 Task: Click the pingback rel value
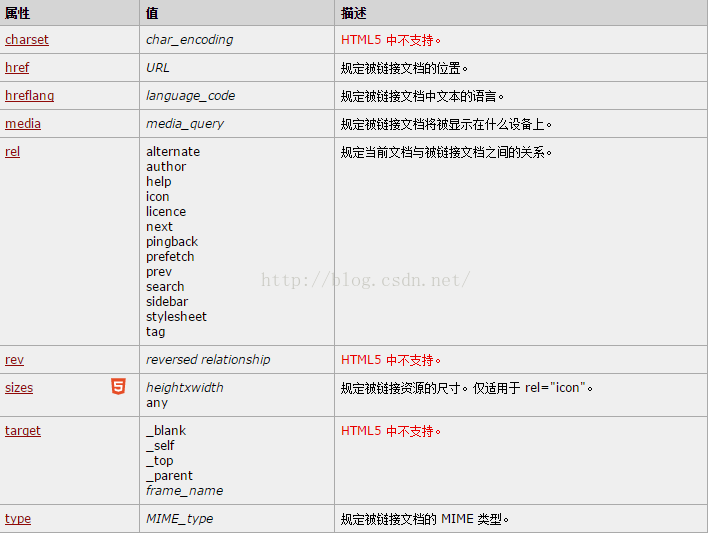(172, 242)
